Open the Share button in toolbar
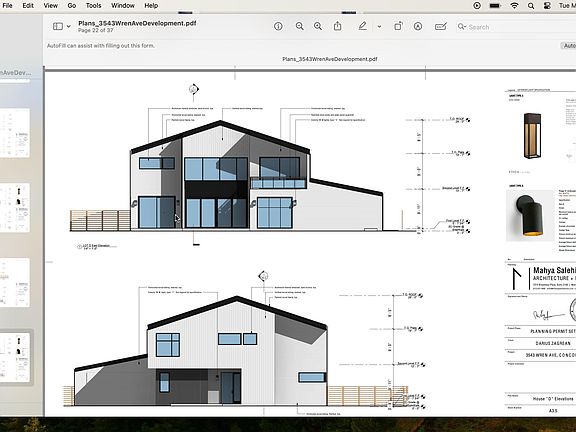 click(338, 26)
